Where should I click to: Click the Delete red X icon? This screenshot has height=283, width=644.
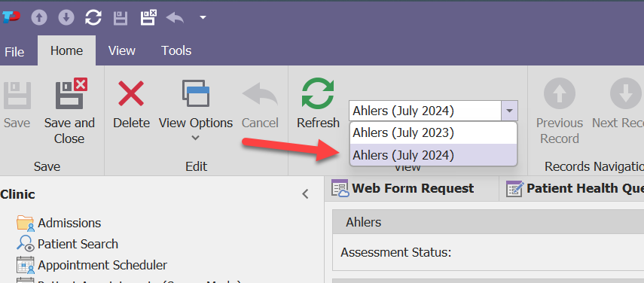click(x=131, y=93)
